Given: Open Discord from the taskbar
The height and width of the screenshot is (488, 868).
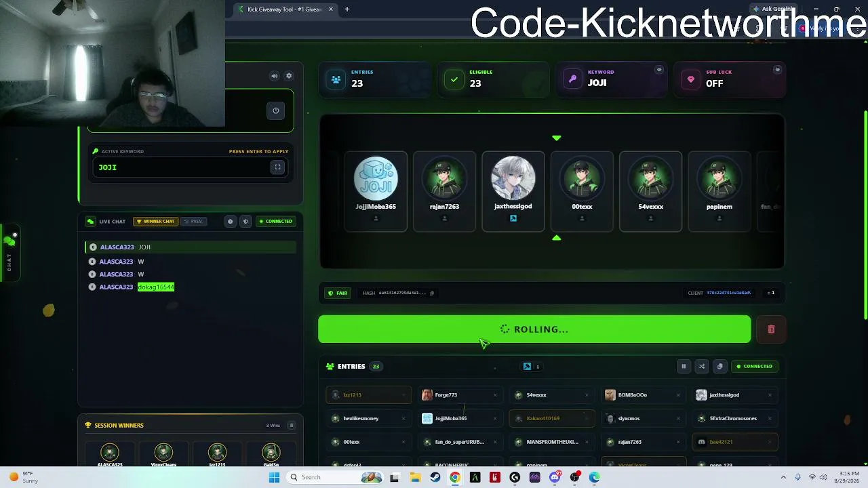Looking at the screenshot, I should (x=555, y=477).
